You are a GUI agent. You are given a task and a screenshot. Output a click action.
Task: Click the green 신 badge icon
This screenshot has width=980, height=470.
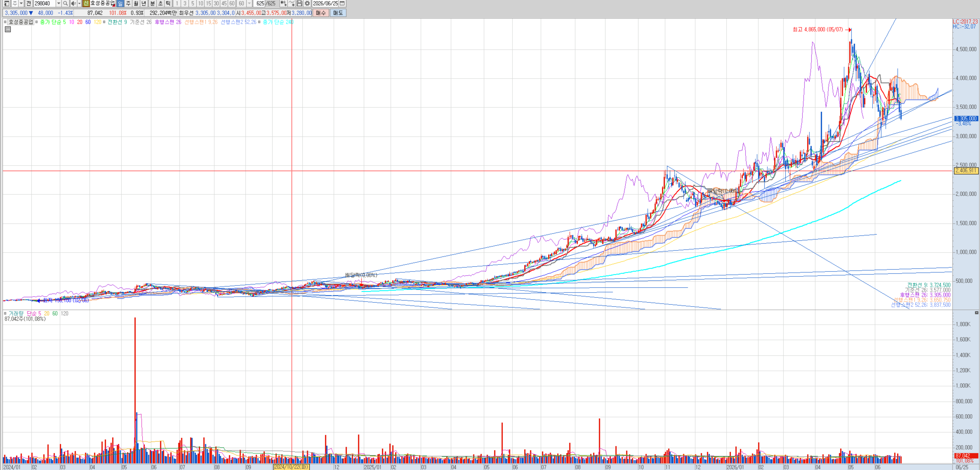(x=86, y=3)
